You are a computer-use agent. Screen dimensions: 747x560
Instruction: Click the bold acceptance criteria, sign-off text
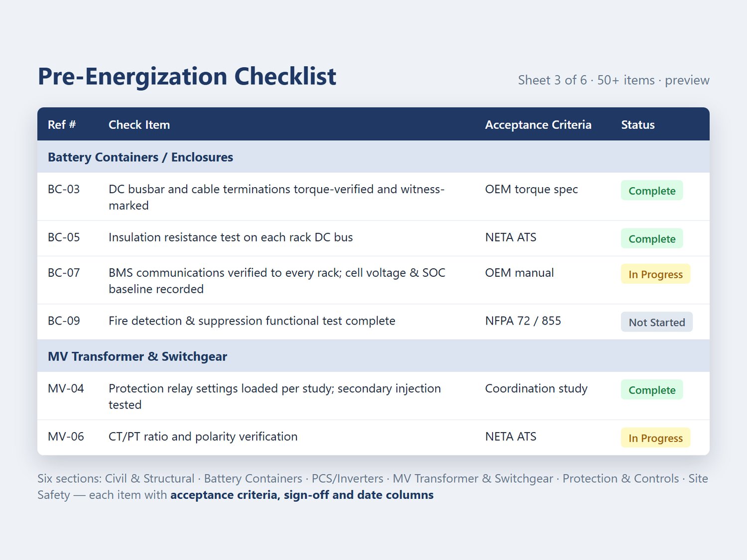tap(302, 495)
